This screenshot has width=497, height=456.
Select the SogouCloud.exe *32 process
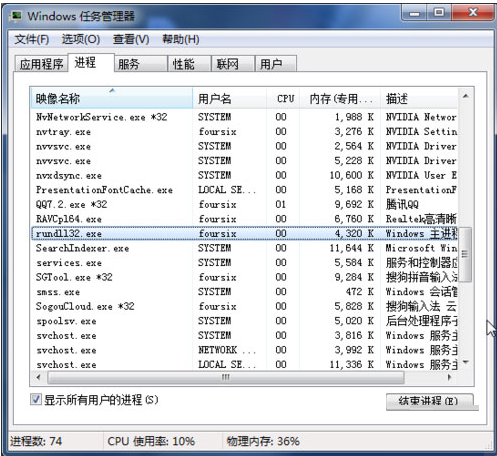click(x=244, y=306)
